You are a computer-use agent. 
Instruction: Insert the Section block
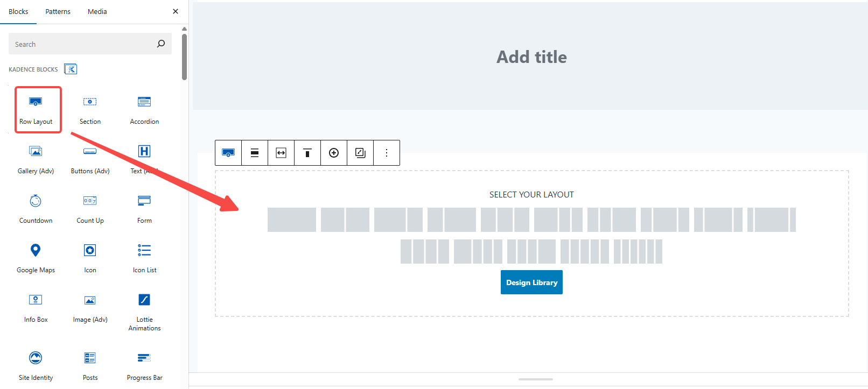89,109
